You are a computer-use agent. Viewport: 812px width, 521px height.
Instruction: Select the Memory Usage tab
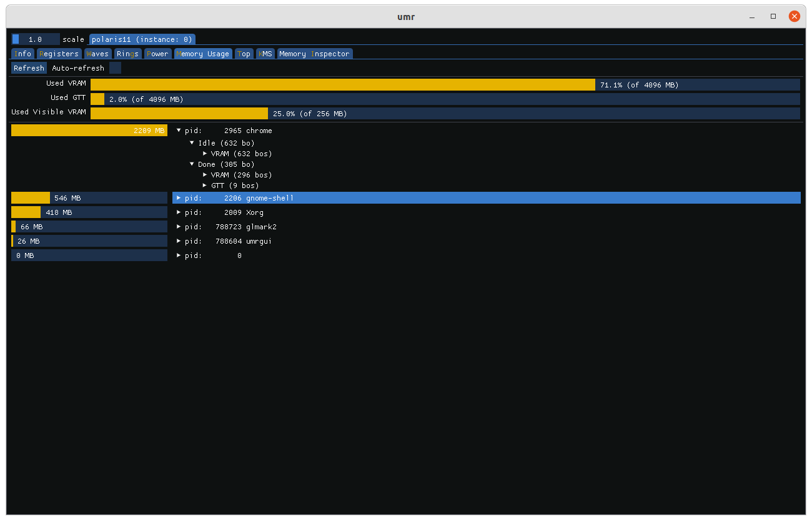click(203, 54)
